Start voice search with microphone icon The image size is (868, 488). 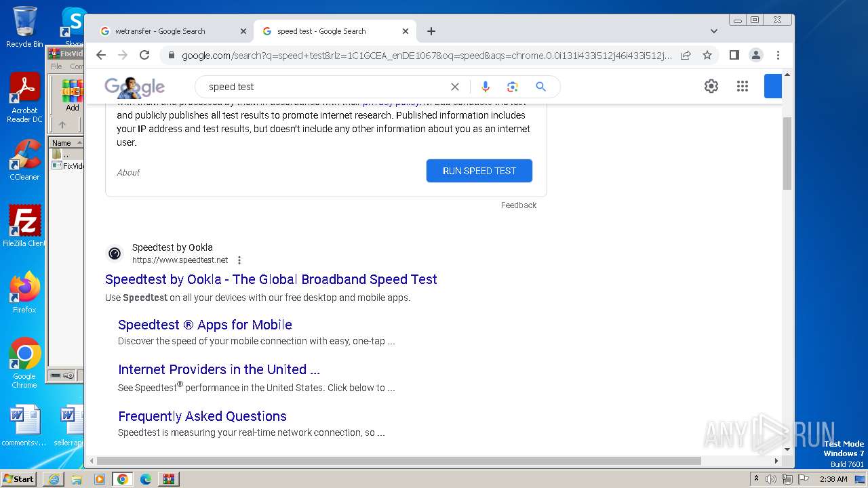point(485,87)
